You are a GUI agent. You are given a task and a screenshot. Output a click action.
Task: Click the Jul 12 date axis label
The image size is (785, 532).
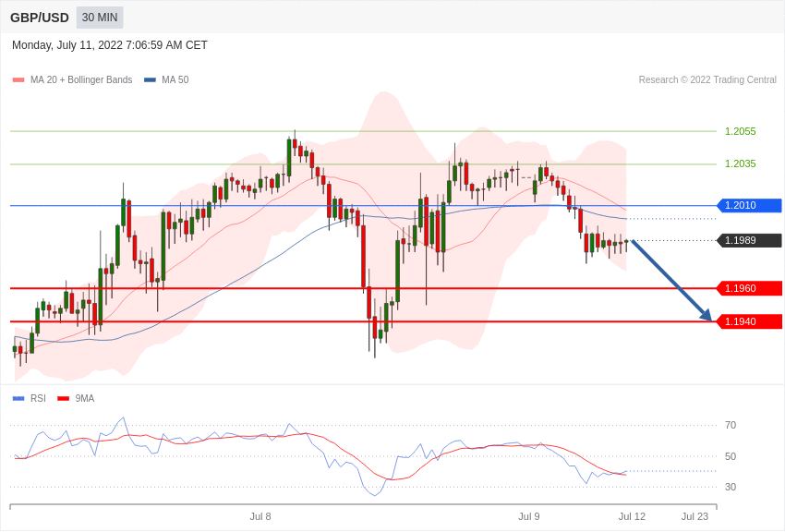[632, 516]
